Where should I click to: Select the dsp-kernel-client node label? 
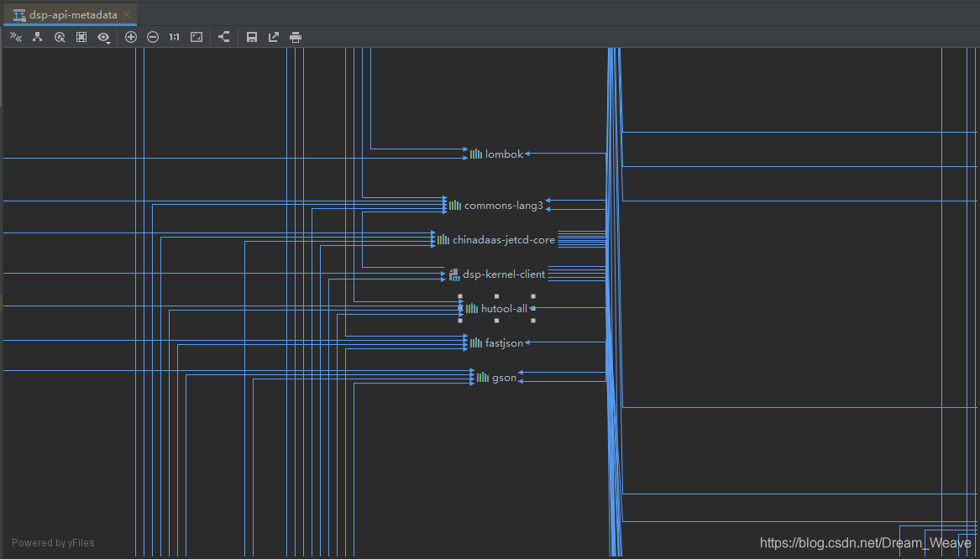[504, 274]
